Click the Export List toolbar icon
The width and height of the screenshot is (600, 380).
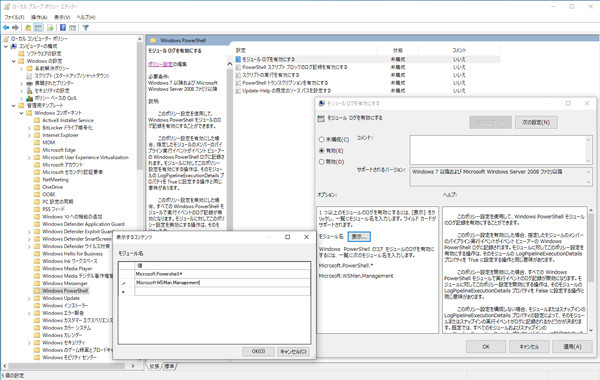50,28
